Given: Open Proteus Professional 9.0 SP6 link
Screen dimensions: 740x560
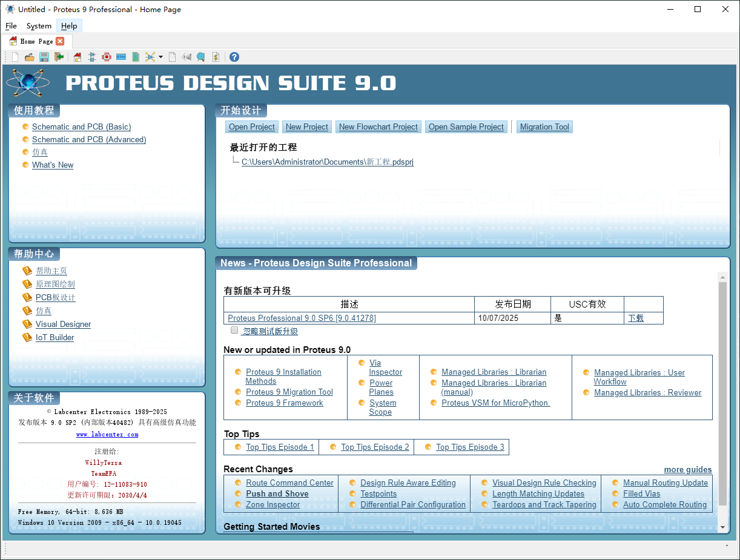Looking at the screenshot, I should pyautogui.click(x=302, y=318).
